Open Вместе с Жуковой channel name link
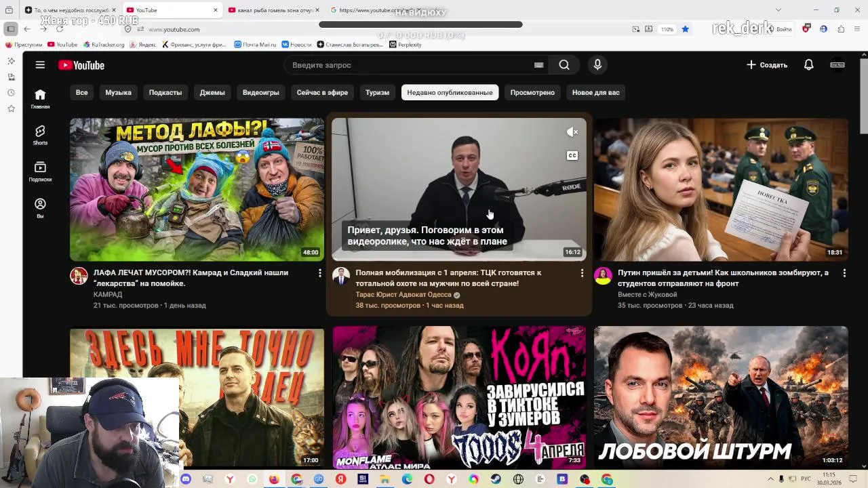 coord(648,295)
